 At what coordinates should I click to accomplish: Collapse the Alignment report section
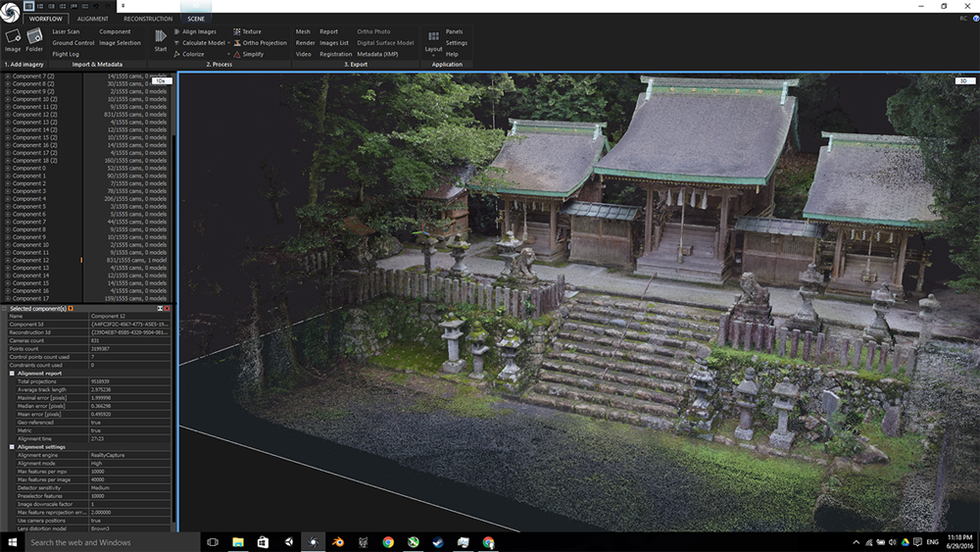(12, 374)
